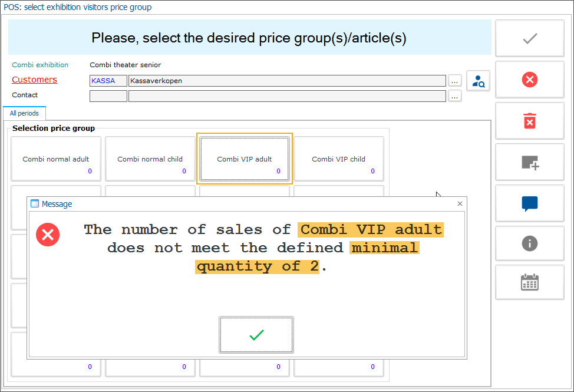Clear the basket with the trash icon
Screen dimensions: 574x392
pos(529,120)
